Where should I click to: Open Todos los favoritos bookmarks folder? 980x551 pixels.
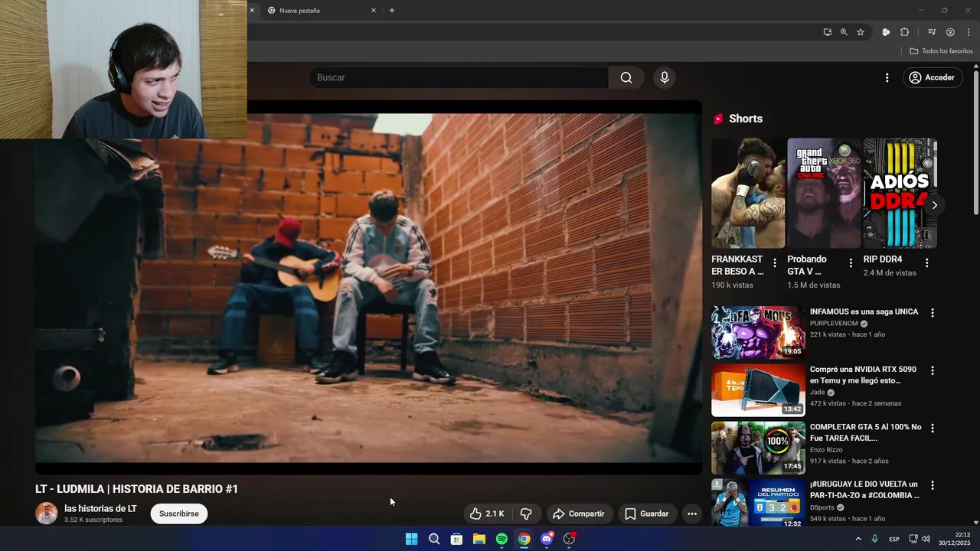[x=941, y=51]
